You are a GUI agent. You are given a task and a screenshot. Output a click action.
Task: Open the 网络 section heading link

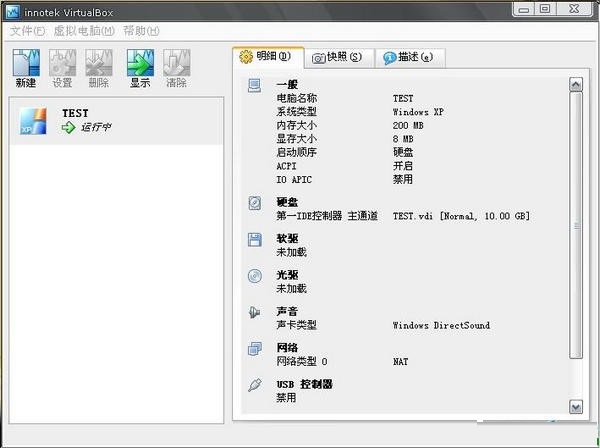point(287,347)
